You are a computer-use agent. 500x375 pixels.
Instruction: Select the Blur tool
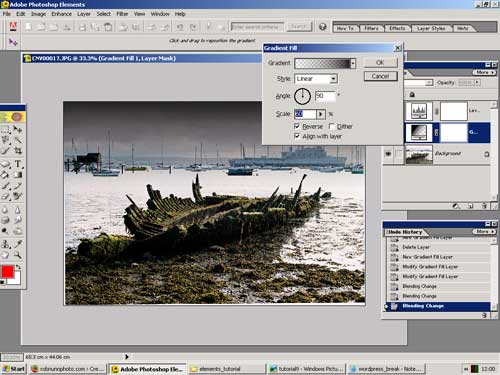coord(5,210)
